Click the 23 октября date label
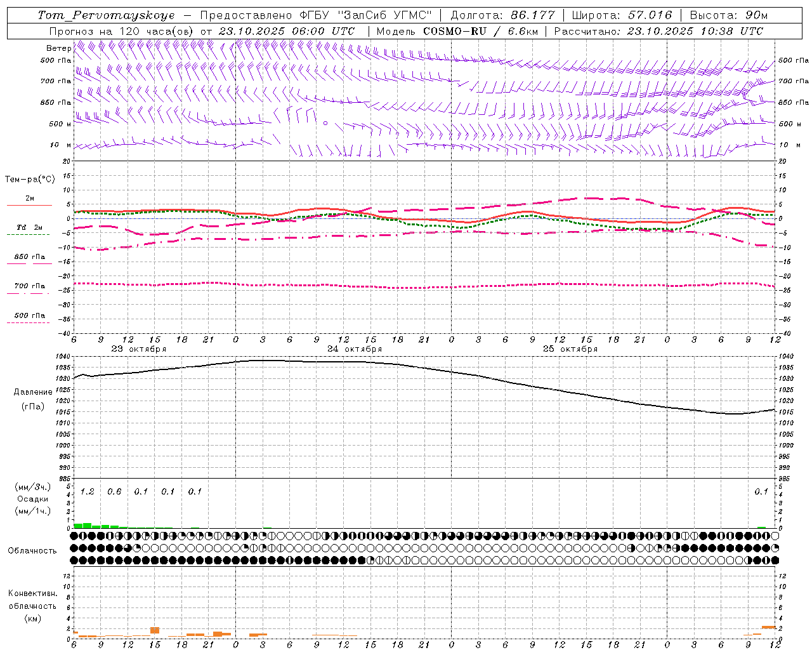Image resolution: width=812 pixels, height=650 pixels. [138, 349]
